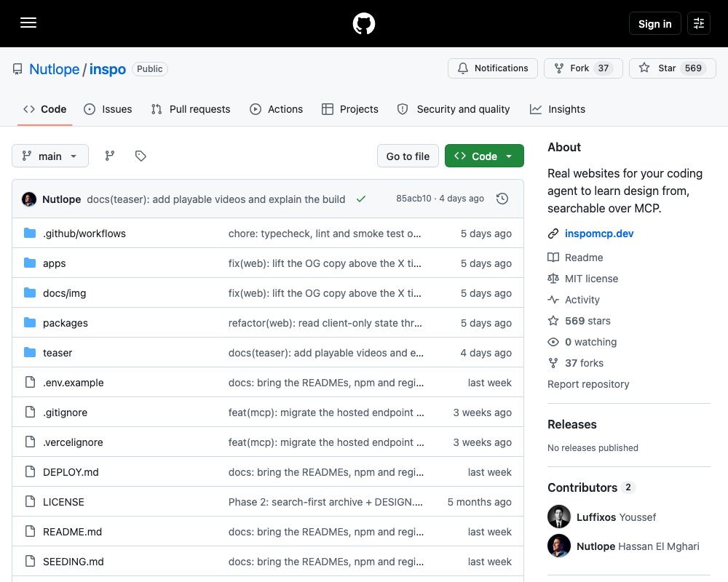
Task: Show commit check status green checkmark
Action: coord(361,199)
